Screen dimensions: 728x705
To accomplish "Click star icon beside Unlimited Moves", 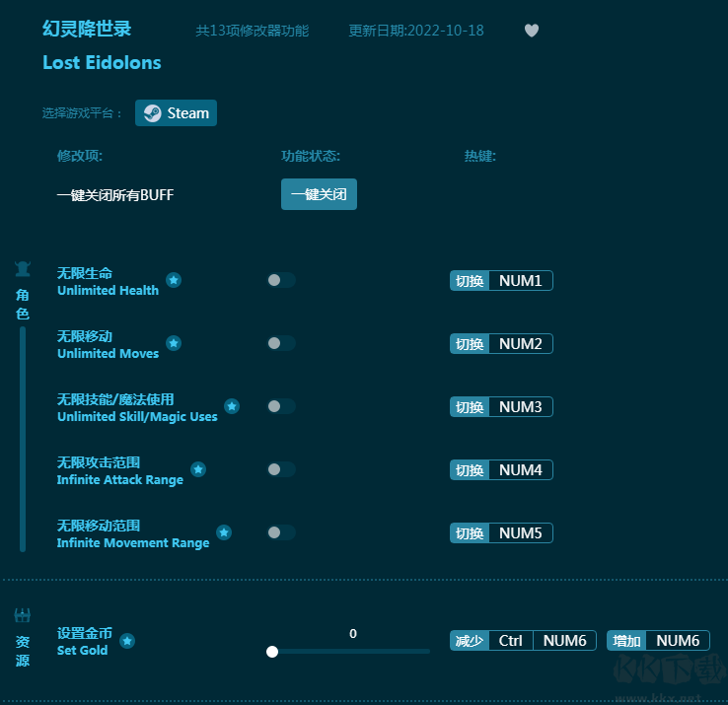I will [x=174, y=343].
